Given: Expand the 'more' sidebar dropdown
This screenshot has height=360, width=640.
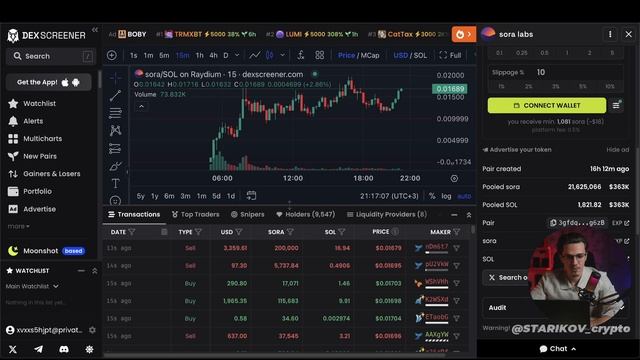Looking at the screenshot, I should [x=18, y=226].
